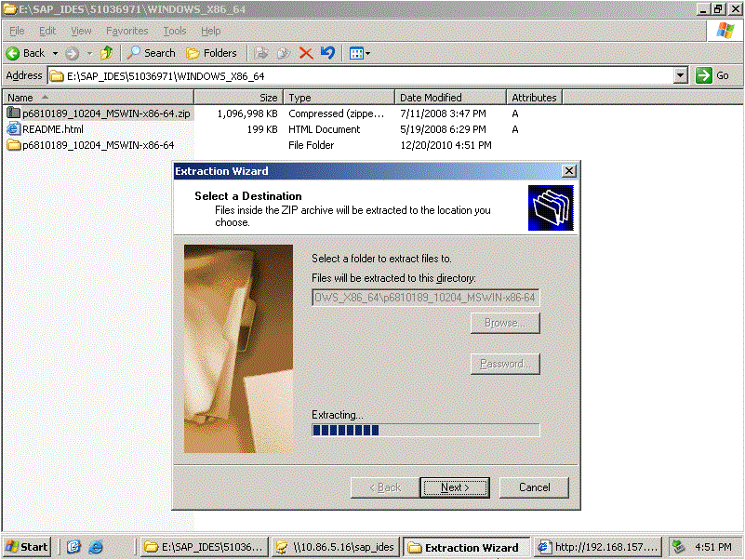The image size is (745, 560).
Task: Show the Folders pane
Action: pos(212,53)
